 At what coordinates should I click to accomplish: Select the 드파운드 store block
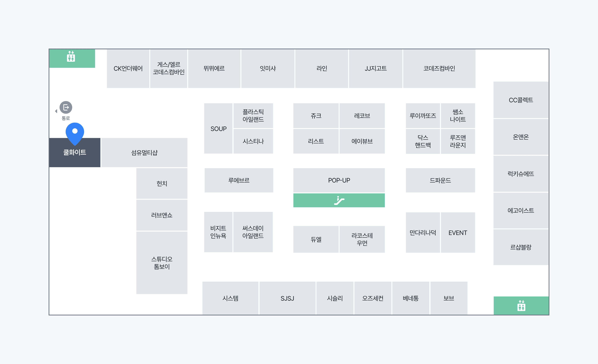pyautogui.click(x=440, y=180)
